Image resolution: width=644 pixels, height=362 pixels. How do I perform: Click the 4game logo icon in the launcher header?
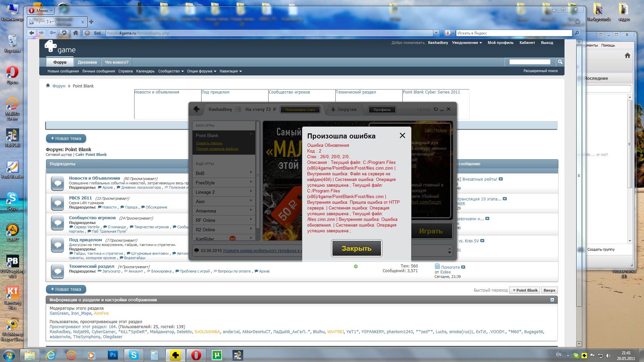pyautogui.click(x=197, y=109)
